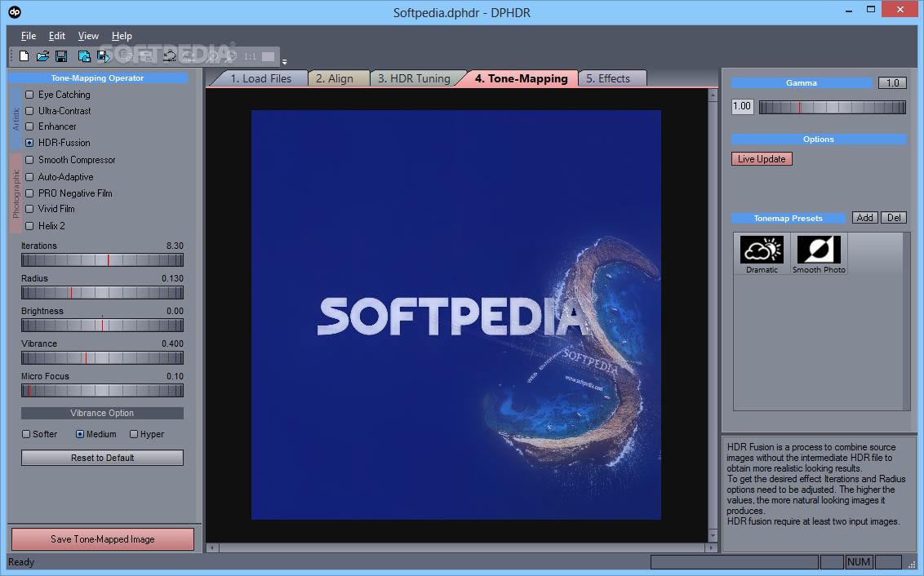Enable the Smooth Compressor operator
This screenshot has width=924, height=576.
29,160
